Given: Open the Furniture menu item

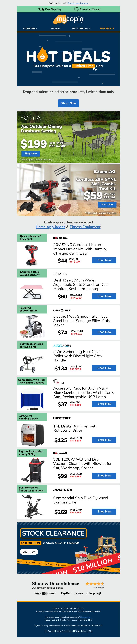Looking at the screenshot, I should [x=30, y=29].
